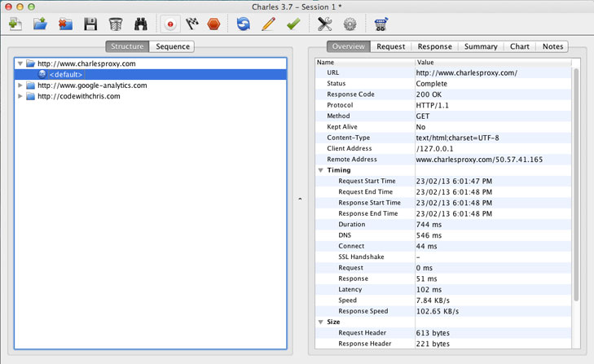594x364 pixels.
Task: Expand the www.google-analytics.com node
Action: coord(20,86)
